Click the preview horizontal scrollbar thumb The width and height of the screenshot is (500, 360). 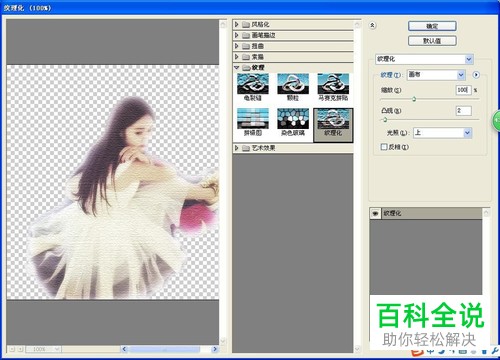click(x=165, y=349)
